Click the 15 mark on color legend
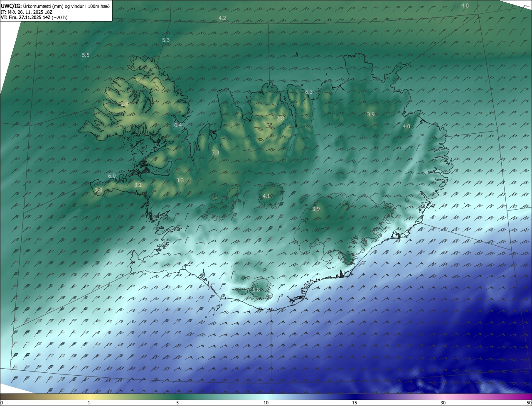This screenshot has height=406, width=532. [x=355, y=403]
